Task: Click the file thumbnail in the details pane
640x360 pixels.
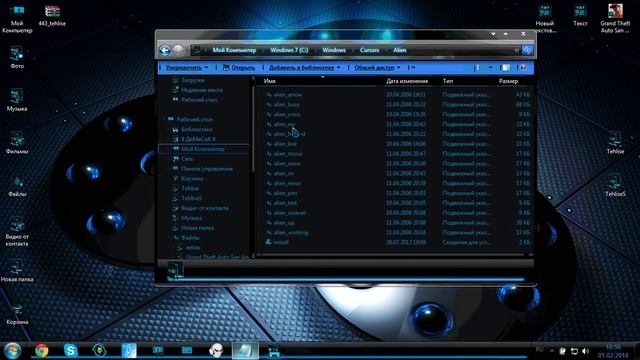Action: tap(175, 271)
